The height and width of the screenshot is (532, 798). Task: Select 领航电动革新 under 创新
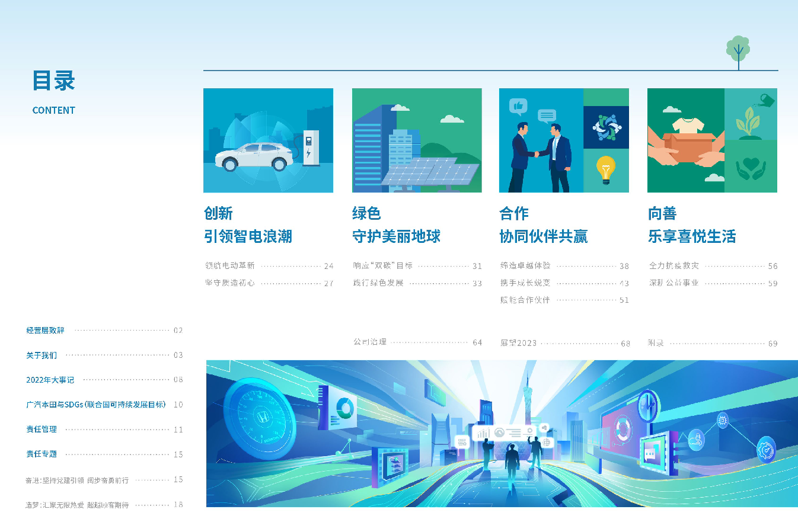click(x=230, y=266)
